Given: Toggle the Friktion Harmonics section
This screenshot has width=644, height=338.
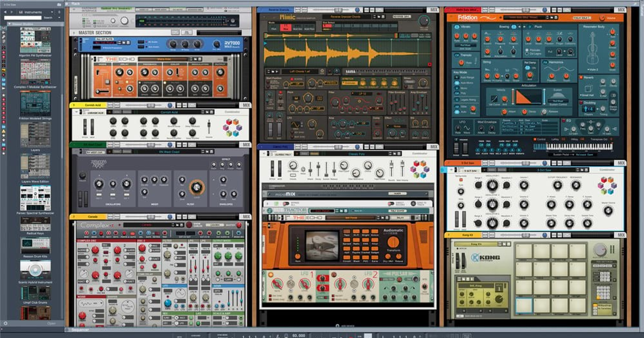Looking at the screenshot, I should tap(544, 62).
